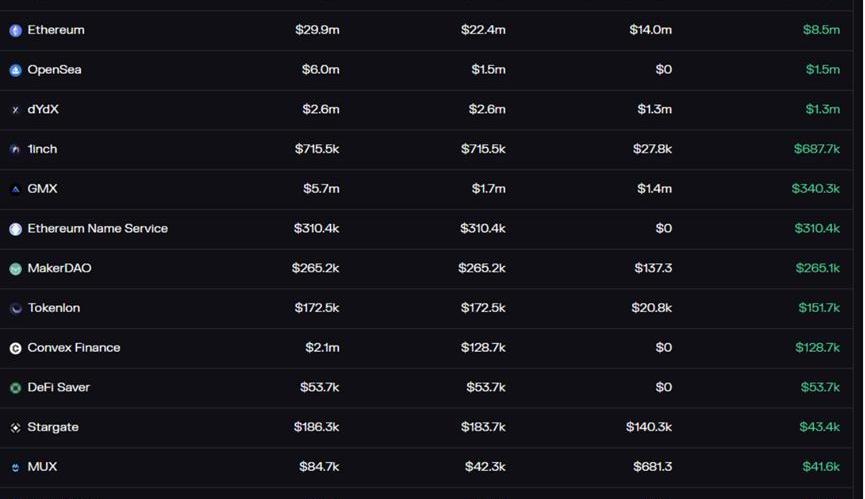Click the MUX logo icon
The height and width of the screenshot is (499, 865).
(15, 468)
